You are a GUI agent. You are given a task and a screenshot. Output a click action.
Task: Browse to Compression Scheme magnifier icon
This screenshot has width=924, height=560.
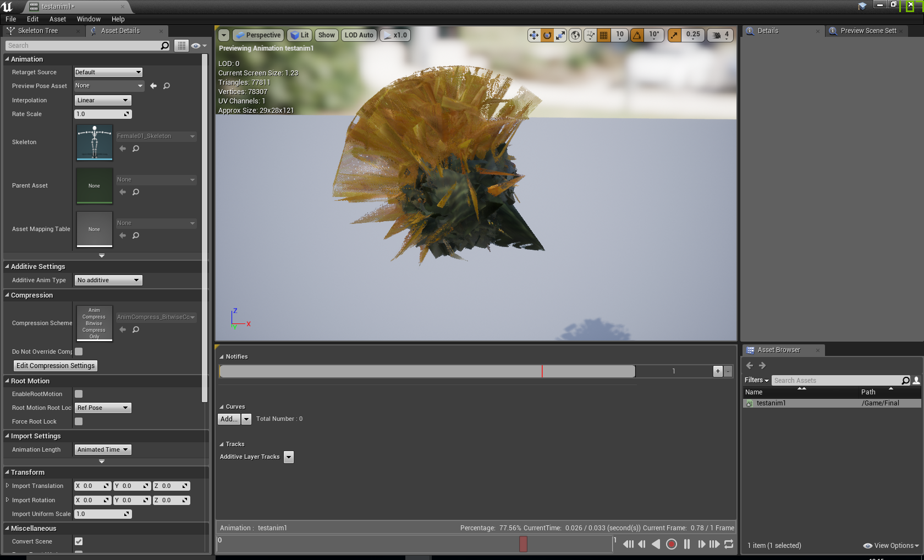tap(136, 330)
